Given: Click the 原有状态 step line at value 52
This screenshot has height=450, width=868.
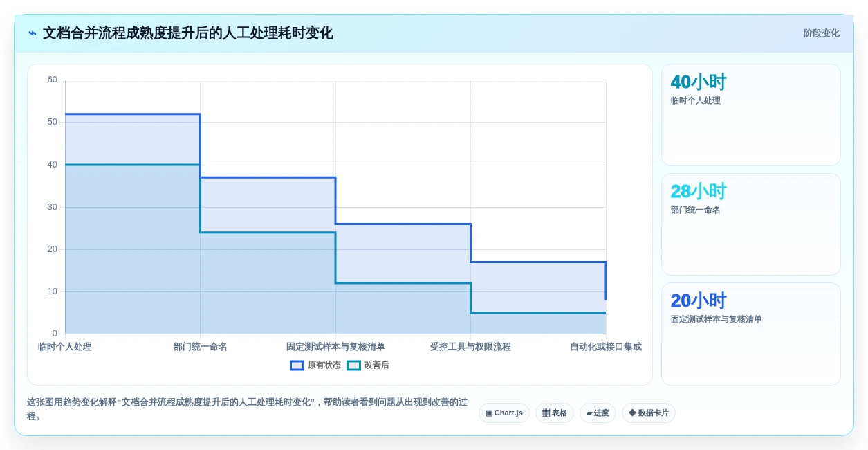Looking at the screenshot, I should coord(133,114).
